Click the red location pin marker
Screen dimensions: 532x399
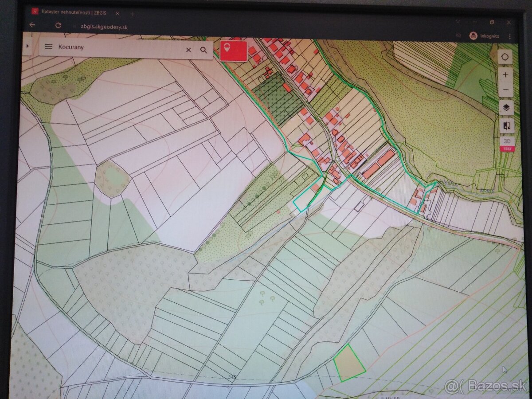tap(233, 50)
